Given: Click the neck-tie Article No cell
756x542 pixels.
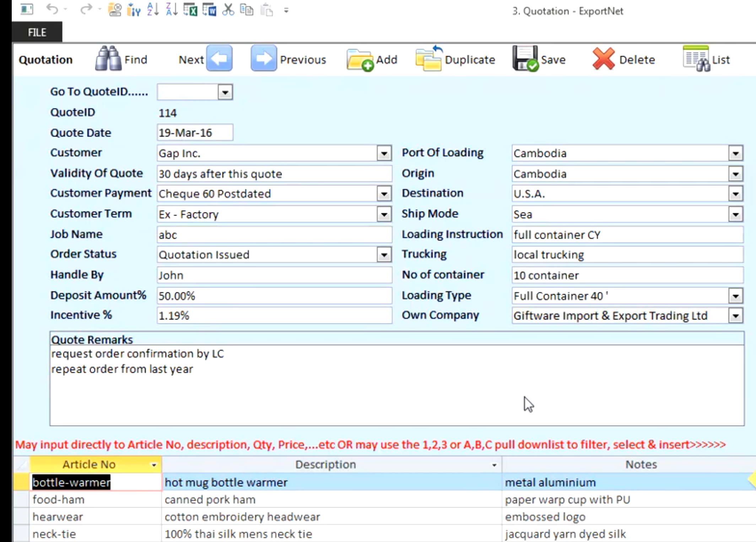Looking at the screenshot, I should coord(96,534).
